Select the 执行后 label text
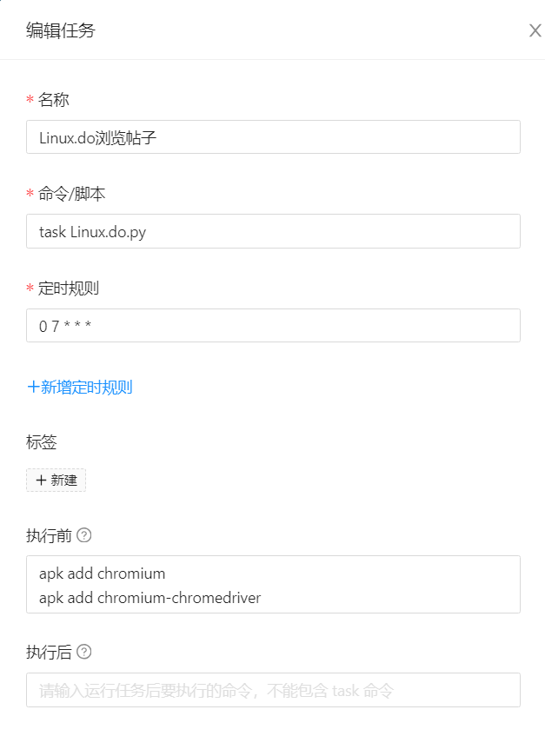Screen dimensions: 545x756 click(x=49, y=652)
